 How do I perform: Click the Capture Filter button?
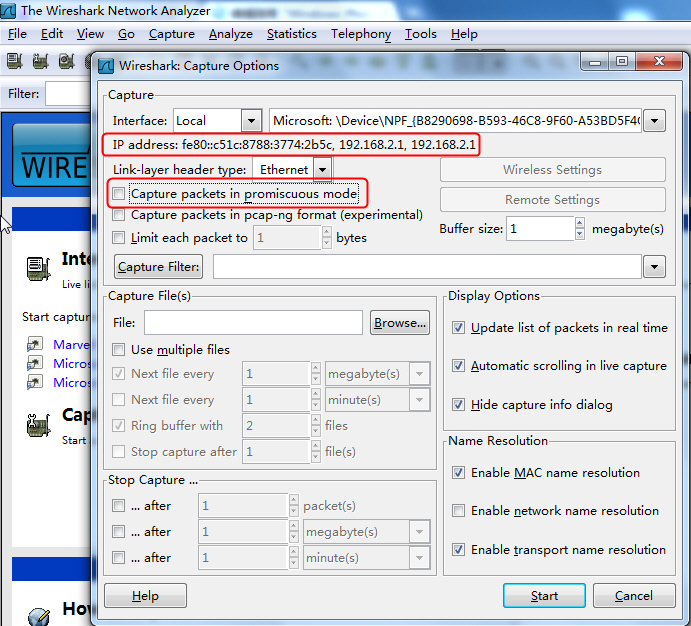click(x=159, y=267)
